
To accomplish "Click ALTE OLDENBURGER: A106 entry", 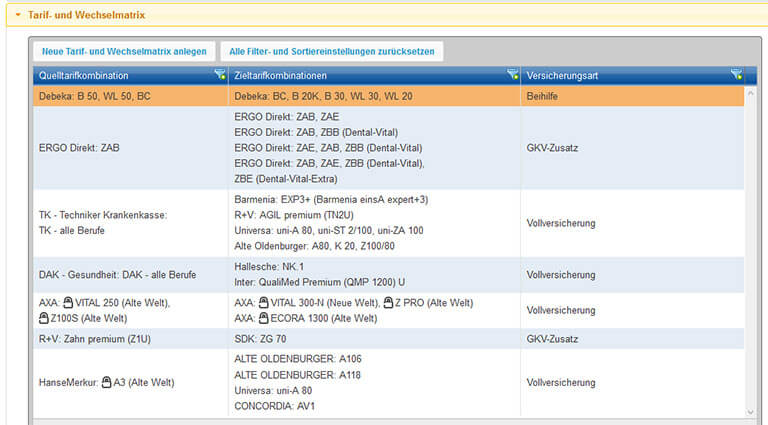I will (298, 359).
